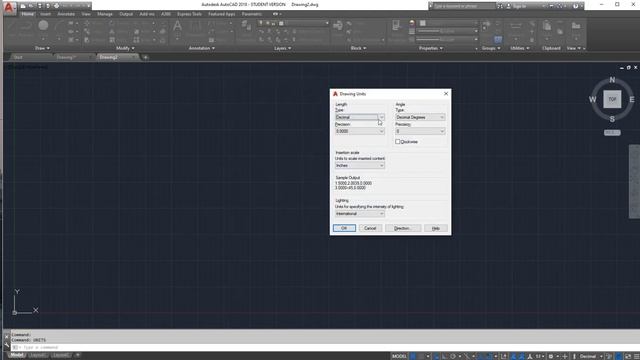Click the Group objects icon

tap(486, 26)
